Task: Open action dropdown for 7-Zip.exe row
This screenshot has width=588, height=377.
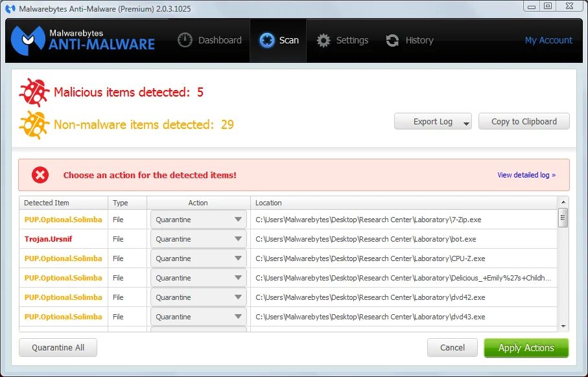Action: click(198, 220)
